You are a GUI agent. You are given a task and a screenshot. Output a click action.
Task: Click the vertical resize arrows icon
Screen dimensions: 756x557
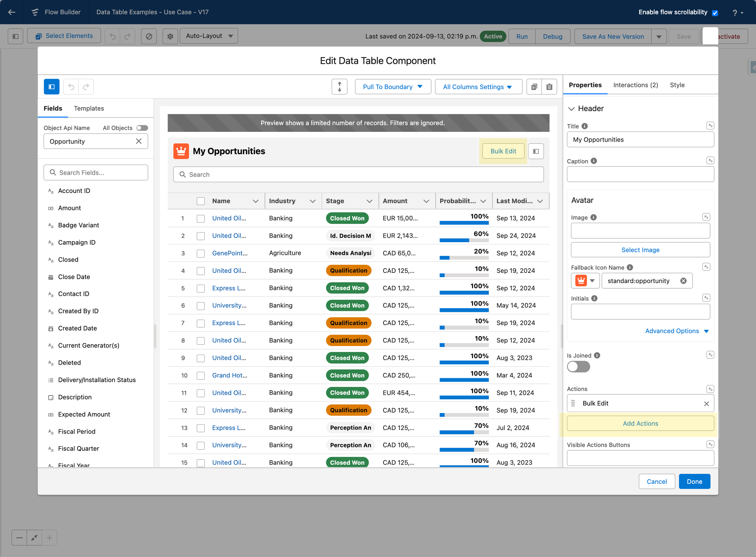tap(339, 87)
